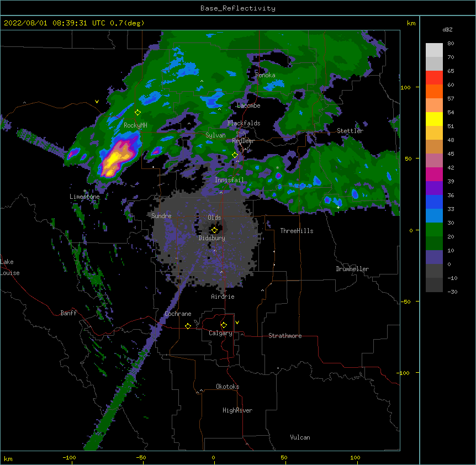Click the white plus marker south of Stettler

coord(338,207)
